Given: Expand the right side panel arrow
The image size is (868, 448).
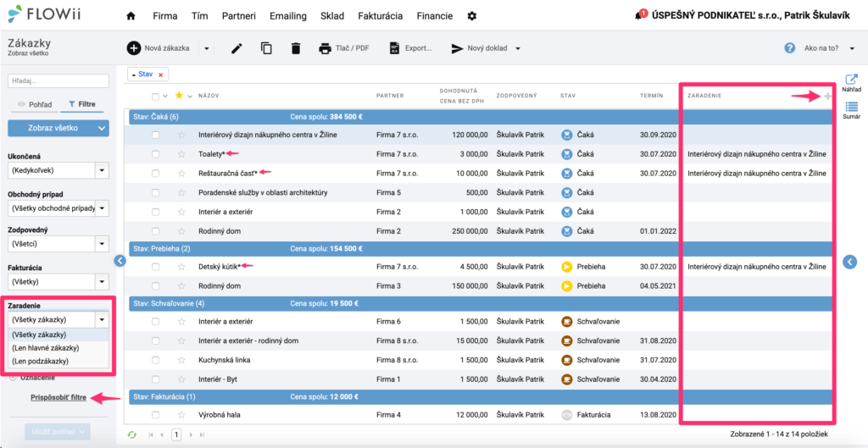Looking at the screenshot, I should 849,262.
